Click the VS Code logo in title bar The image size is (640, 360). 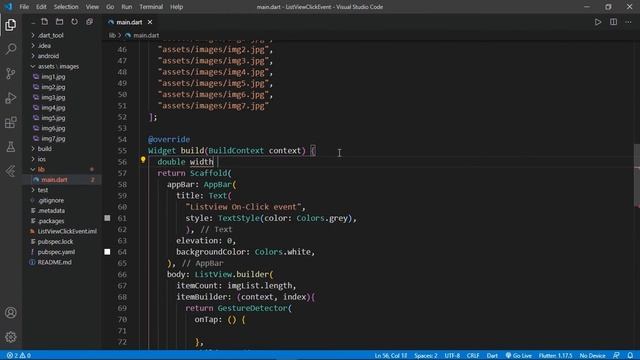point(9,7)
